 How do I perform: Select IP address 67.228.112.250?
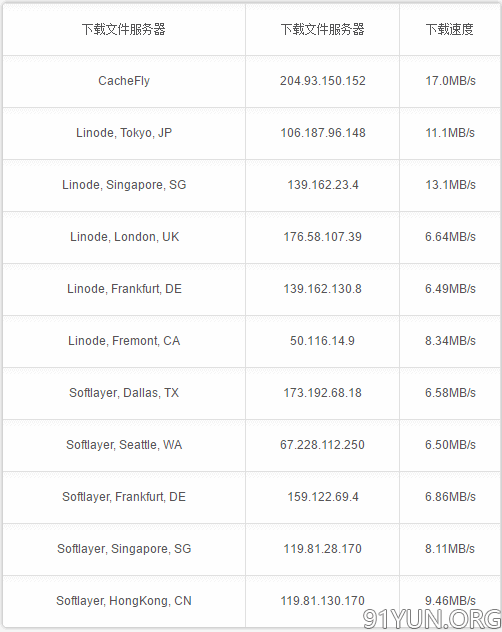point(323,445)
